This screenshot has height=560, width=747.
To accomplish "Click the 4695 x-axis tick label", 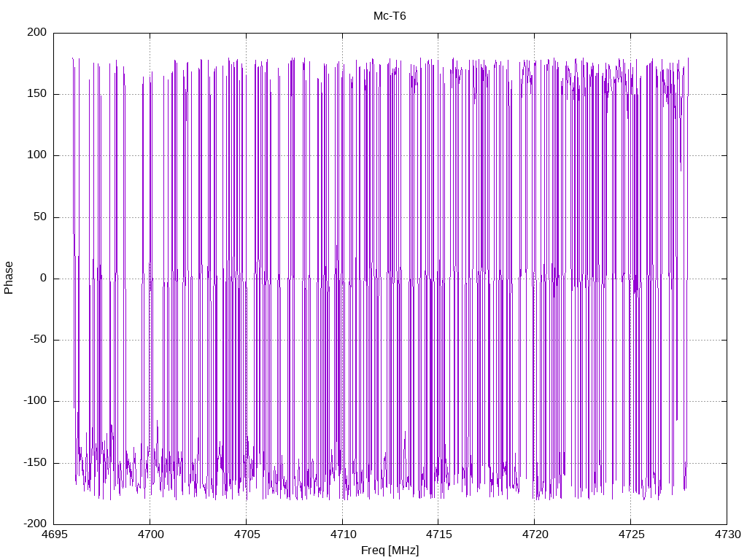I will click(x=54, y=534).
